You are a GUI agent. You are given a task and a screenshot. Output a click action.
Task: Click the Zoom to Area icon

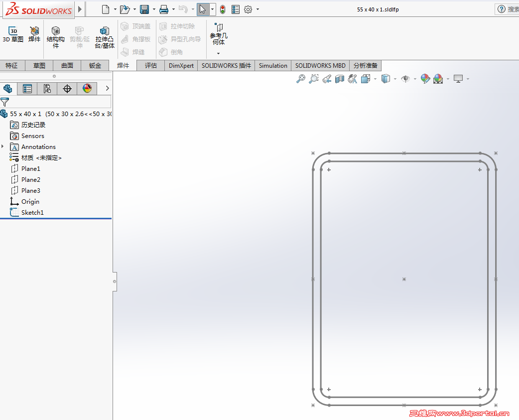(313, 79)
